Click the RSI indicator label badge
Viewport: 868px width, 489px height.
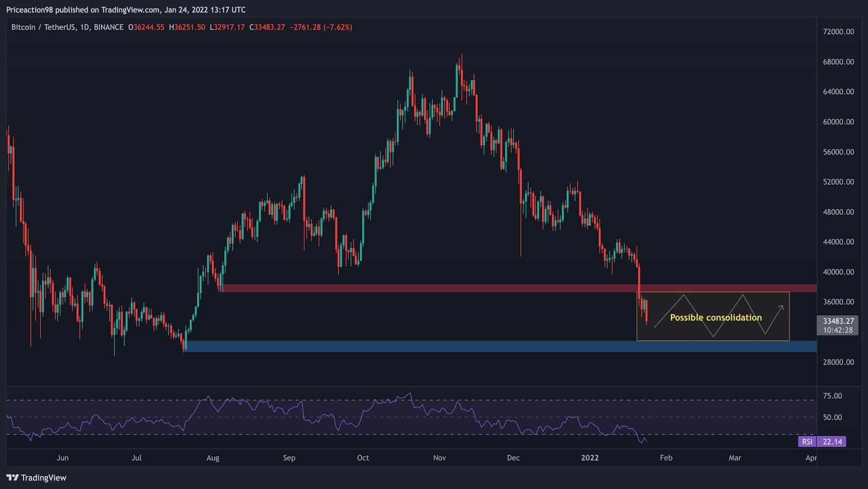coord(807,441)
